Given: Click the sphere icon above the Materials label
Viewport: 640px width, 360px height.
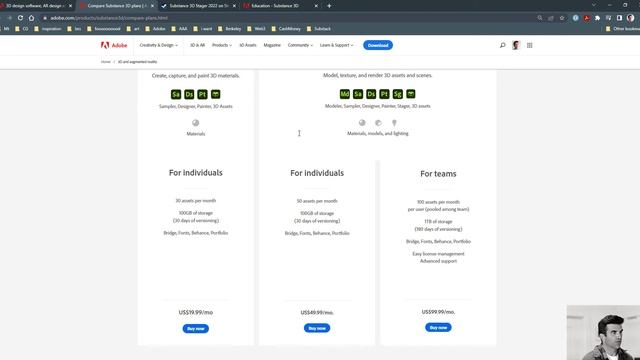Looking at the screenshot, I should coord(196,123).
